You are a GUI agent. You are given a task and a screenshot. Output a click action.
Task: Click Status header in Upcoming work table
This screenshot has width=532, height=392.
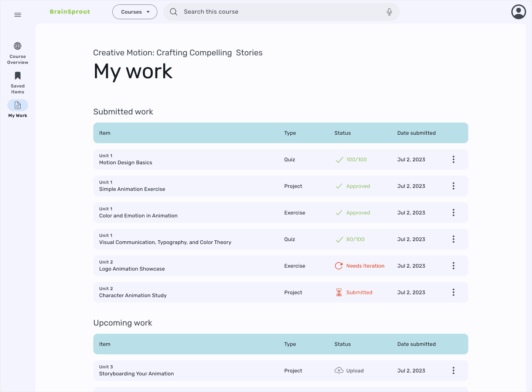(342, 344)
